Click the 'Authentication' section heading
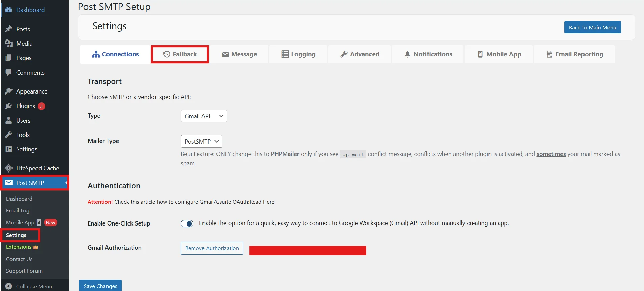Viewport: 644px width, 291px height. click(114, 186)
